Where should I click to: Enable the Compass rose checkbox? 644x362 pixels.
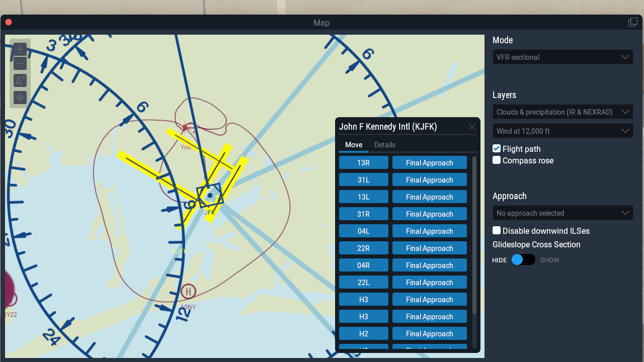pyautogui.click(x=497, y=160)
